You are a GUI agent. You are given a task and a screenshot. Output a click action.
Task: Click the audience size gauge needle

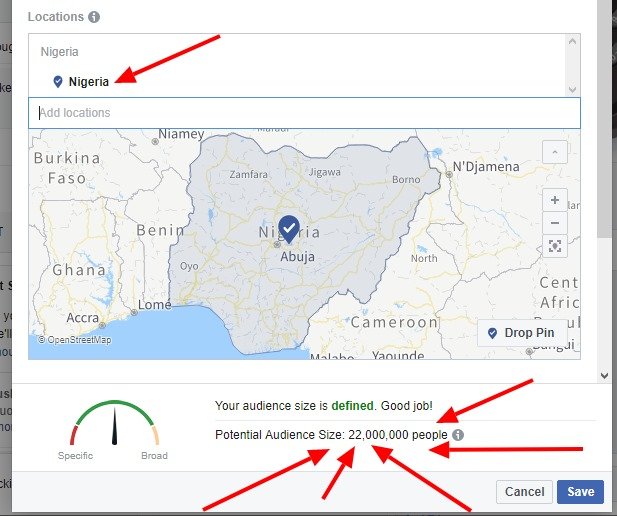[x=115, y=426]
